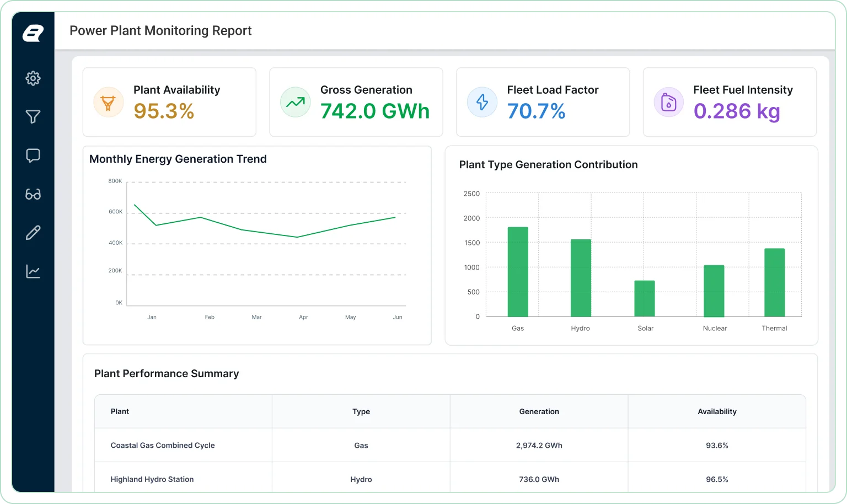Click the Plant column header

(x=183, y=411)
